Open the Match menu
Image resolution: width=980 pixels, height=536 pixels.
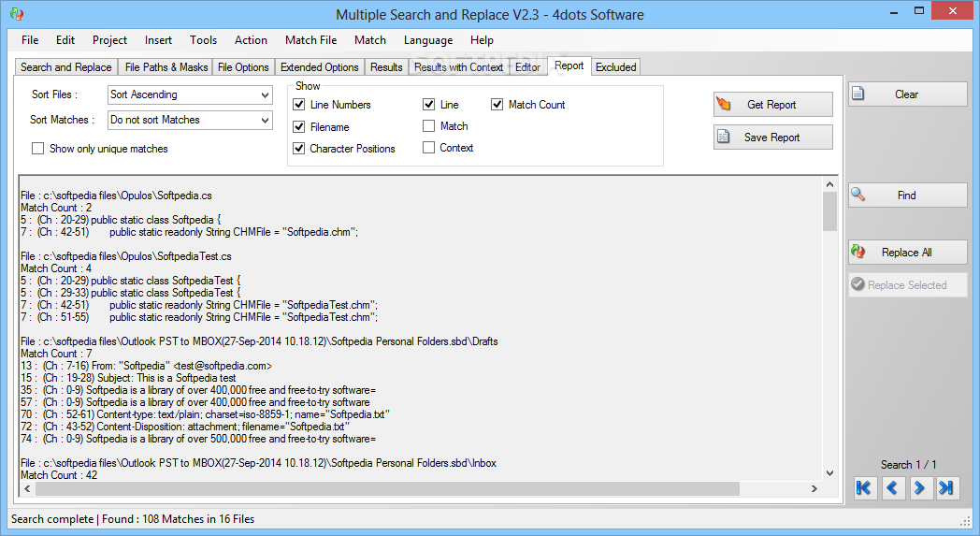coord(370,40)
